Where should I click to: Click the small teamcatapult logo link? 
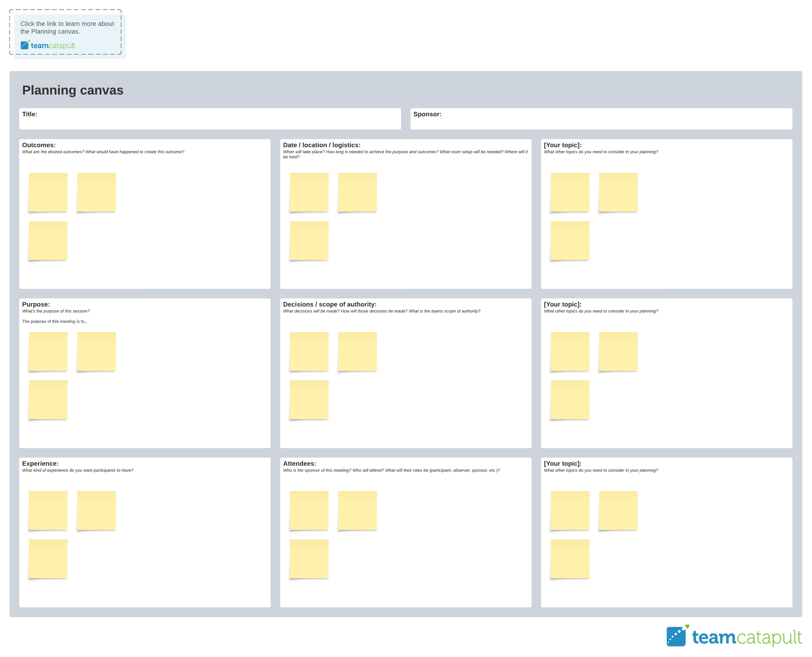point(48,45)
